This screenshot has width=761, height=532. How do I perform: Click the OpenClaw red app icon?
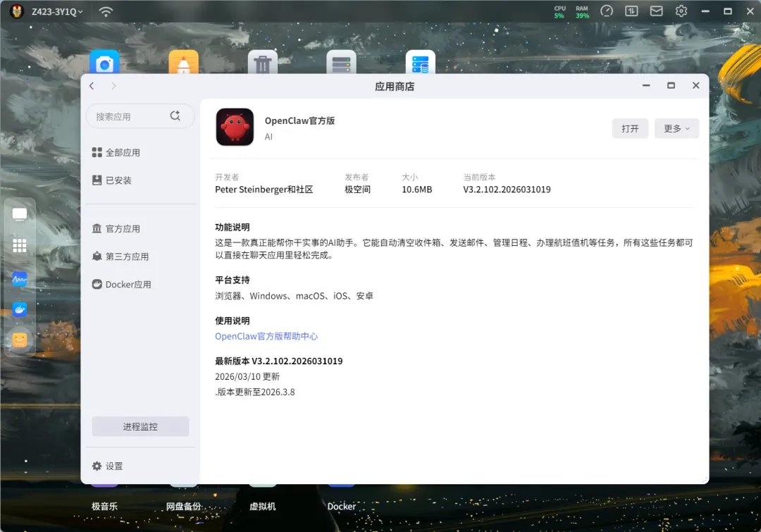235,127
